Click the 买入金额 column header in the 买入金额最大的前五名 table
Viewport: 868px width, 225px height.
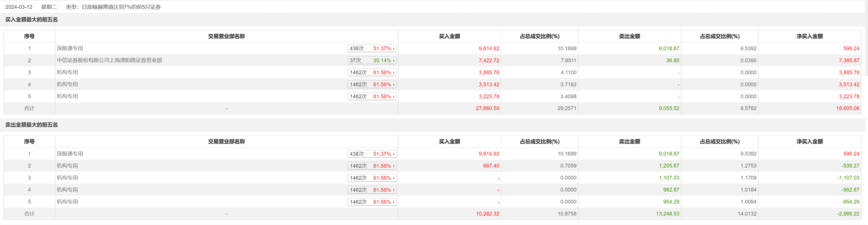(449, 36)
